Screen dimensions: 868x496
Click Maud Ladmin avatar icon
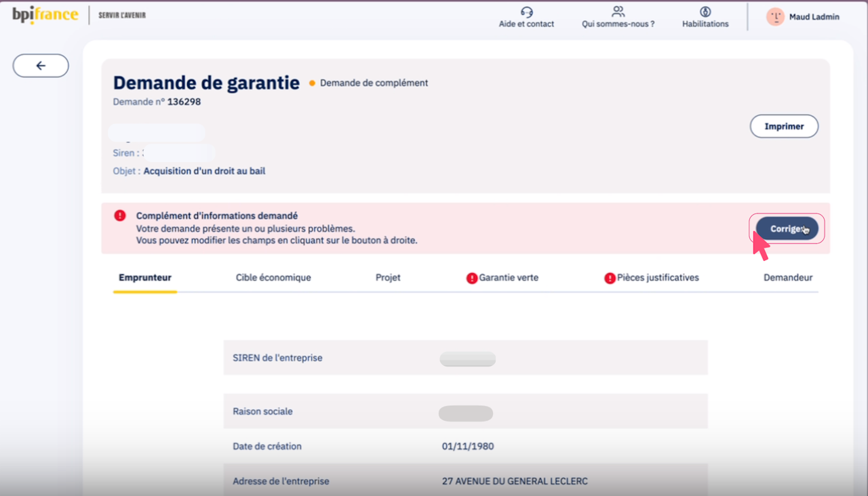tap(775, 17)
